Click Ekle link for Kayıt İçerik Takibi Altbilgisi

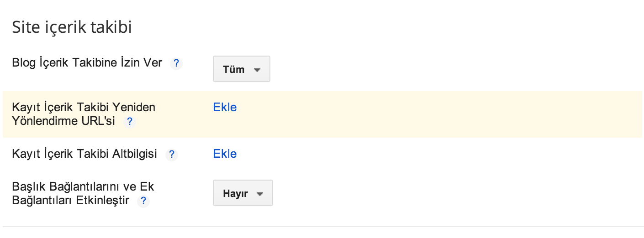pyautogui.click(x=225, y=154)
